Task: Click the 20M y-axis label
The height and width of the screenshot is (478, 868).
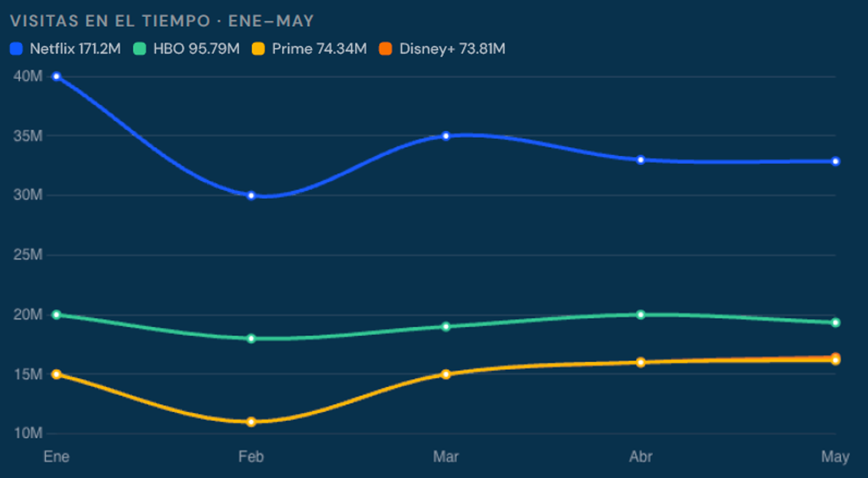Action: (x=28, y=314)
